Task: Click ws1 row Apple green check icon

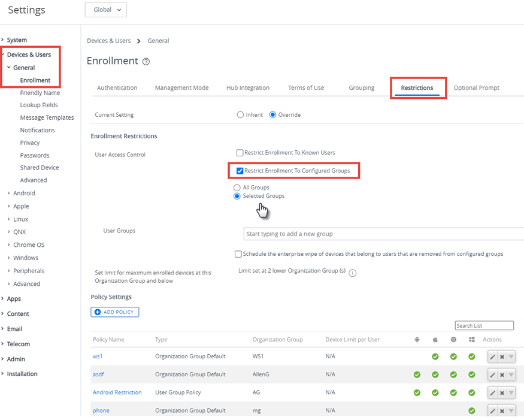Action: (435, 356)
